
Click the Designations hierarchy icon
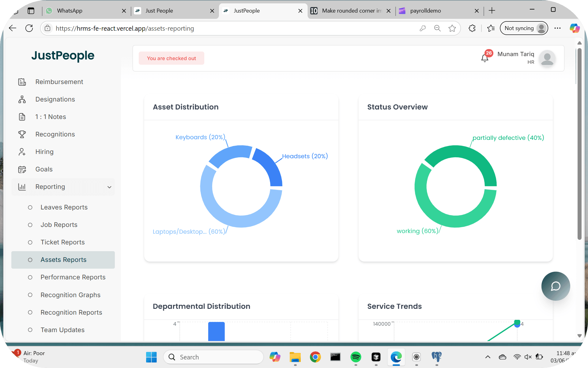[22, 99]
